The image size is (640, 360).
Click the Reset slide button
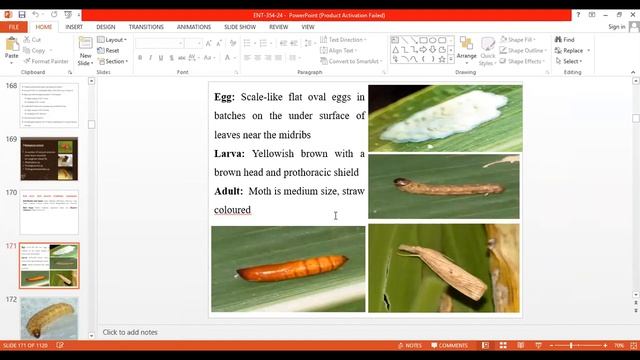pos(108,51)
